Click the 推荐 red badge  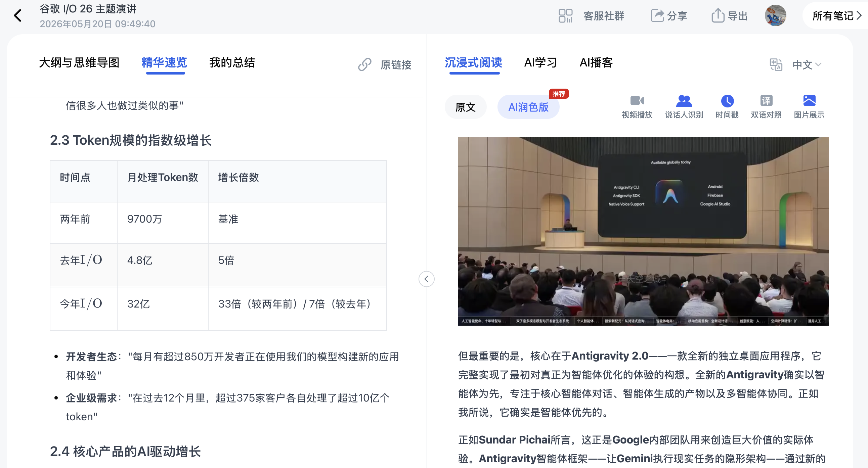559,94
